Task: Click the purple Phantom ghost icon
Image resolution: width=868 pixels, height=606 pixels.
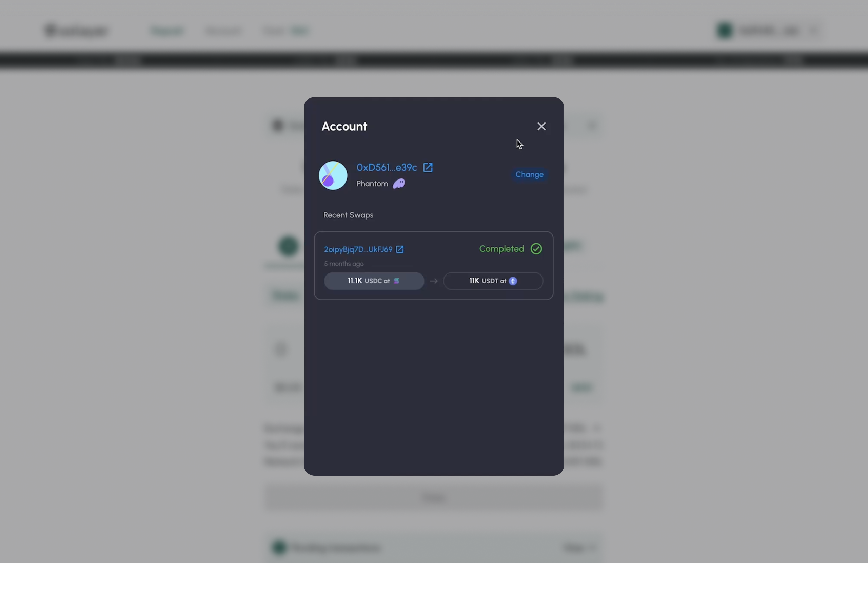Action: (x=399, y=184)
